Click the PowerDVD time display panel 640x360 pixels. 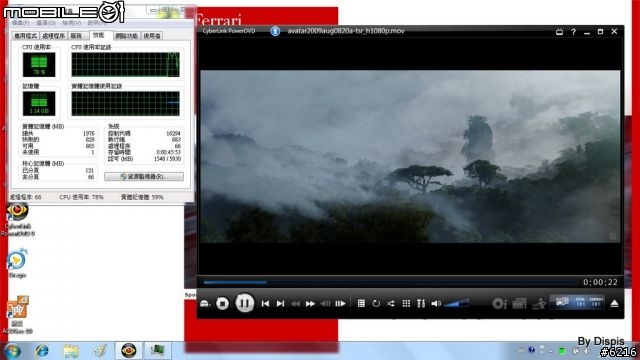[577, 302]
